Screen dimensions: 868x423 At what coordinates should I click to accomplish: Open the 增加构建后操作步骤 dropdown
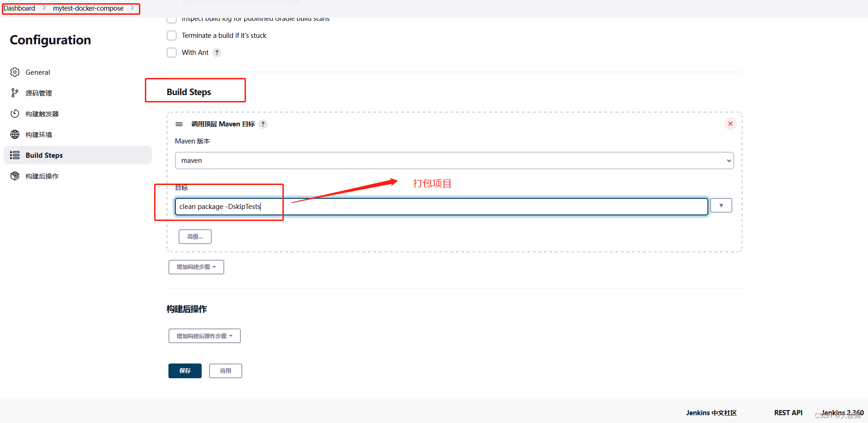click(204, 335)
